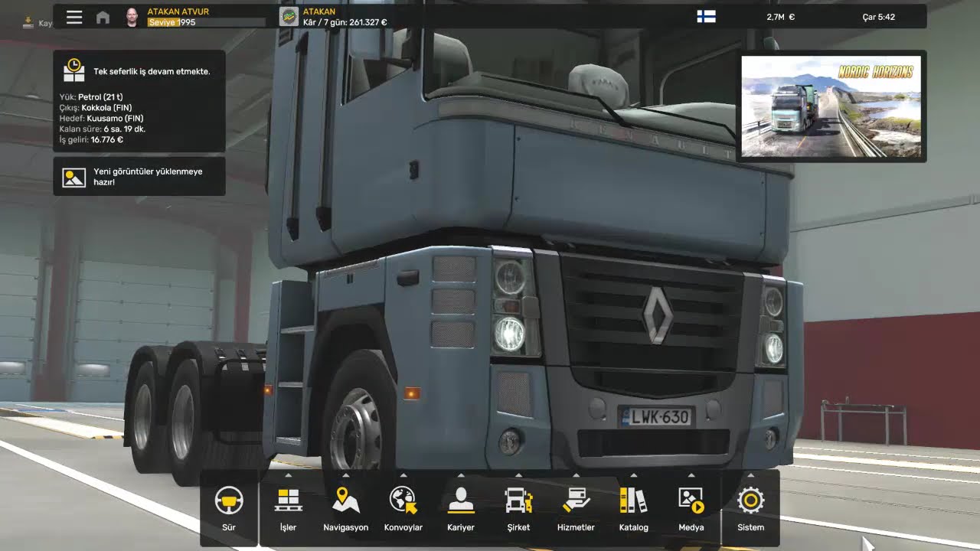Click the Kâr / 7 gün profit text
This screenshot has width=980, height=551.
point(345,22)
